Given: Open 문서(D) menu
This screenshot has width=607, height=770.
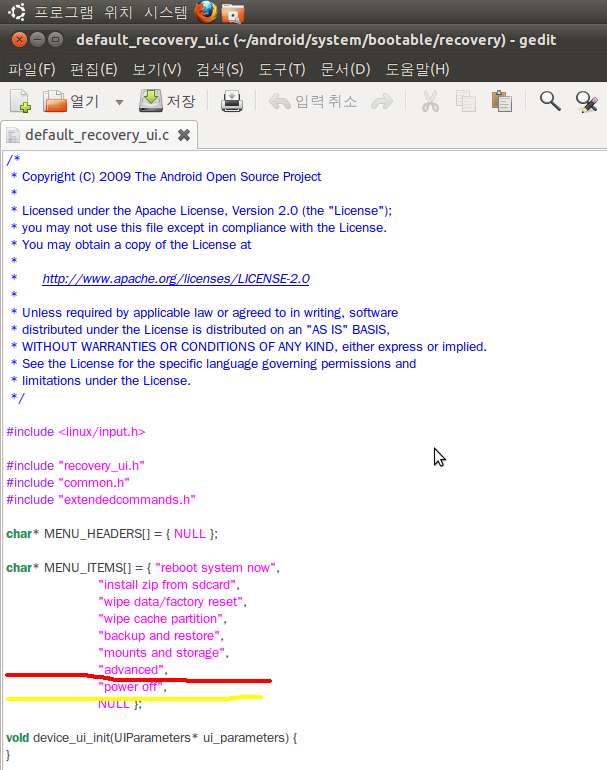Looking at the screenshot, I should (x=345, y=69).
